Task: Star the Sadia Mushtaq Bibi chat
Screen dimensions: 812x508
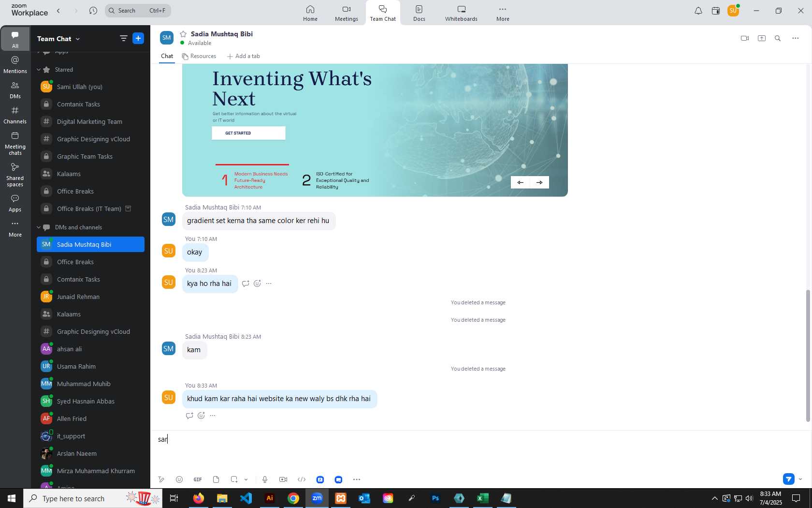Action: click(x=183, y=34)
